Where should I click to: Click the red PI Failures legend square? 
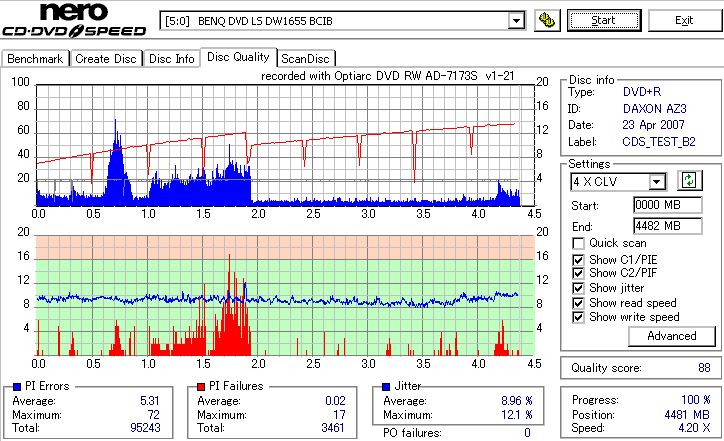(201, 387)
